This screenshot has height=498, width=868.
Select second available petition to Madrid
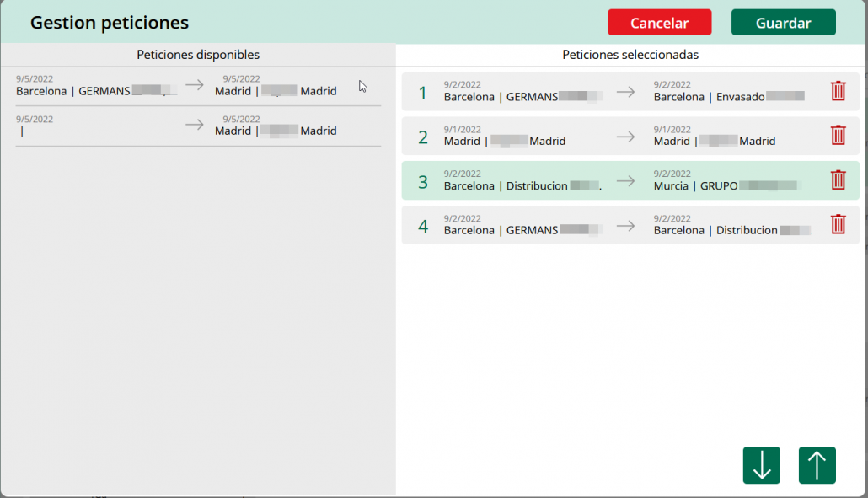coord(198,126)
